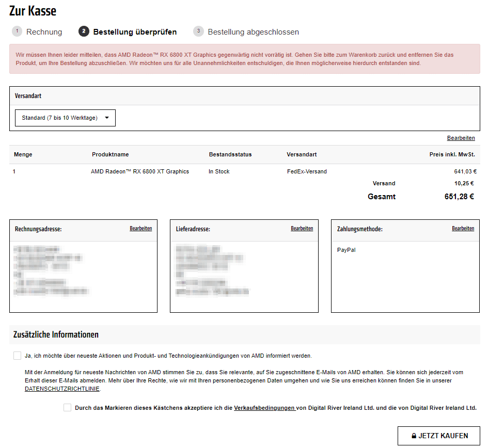
Task: Click the 'Gesamt' label
Action: coord(382,197)
